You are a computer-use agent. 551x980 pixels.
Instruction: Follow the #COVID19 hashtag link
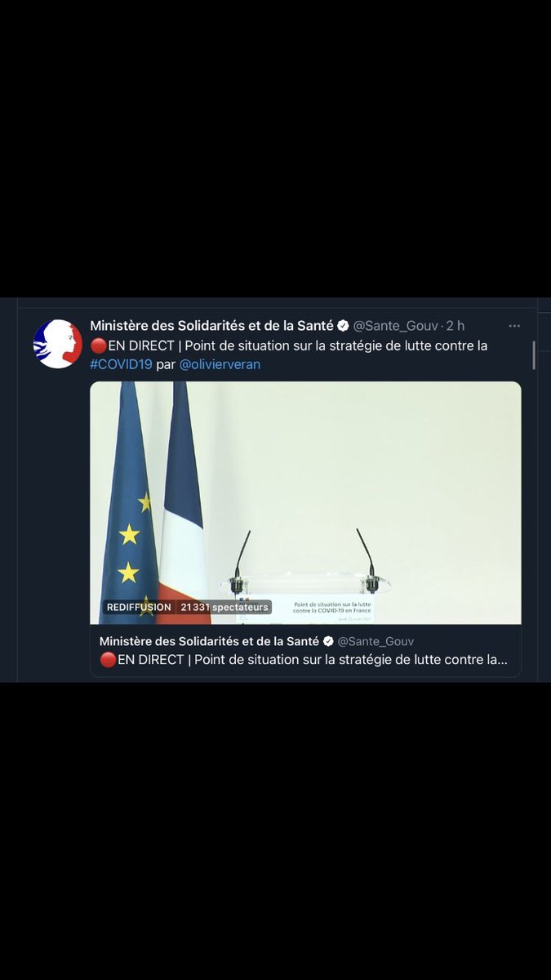tap(121, 364)
